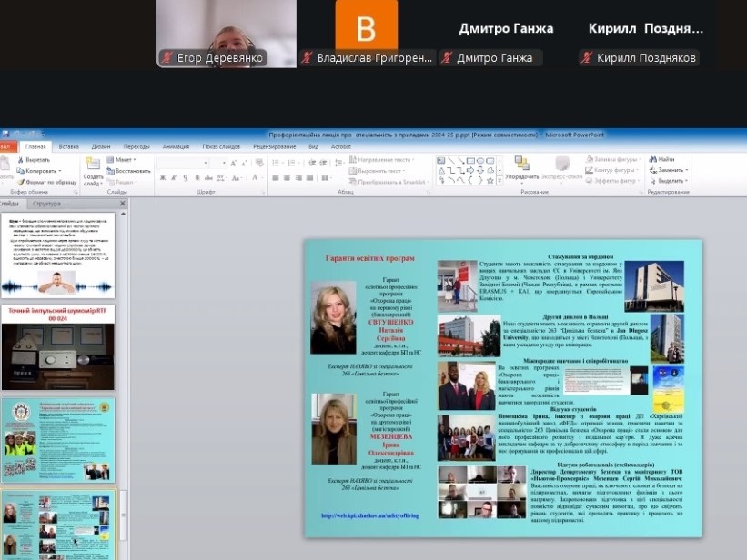Switch to Структура outline pane tab
Image resolution: width=747 pixels, height=560 pixels.
(x=47, y=204)
